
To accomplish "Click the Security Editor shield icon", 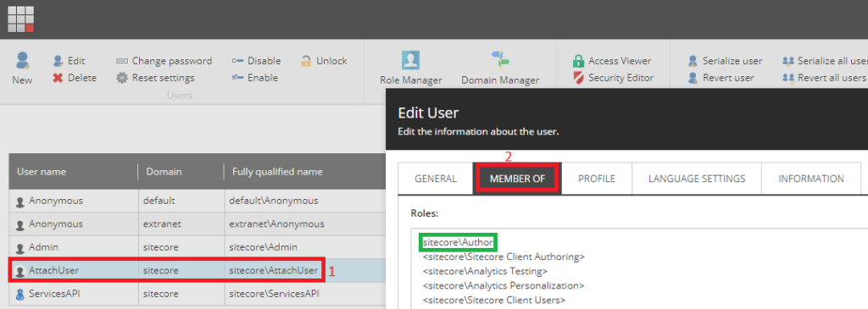I will click(578, 78).
